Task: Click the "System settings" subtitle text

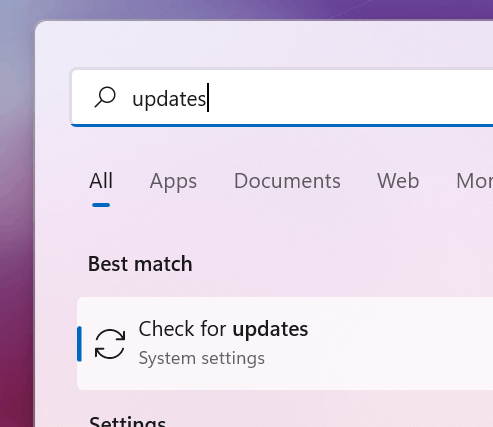Action: point(202,359)
